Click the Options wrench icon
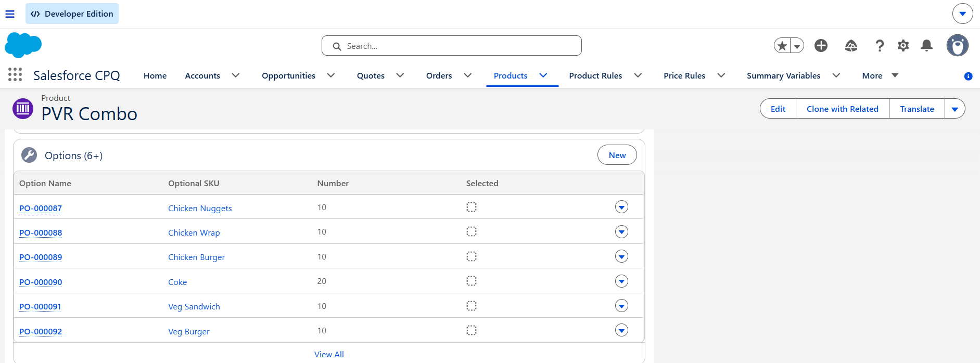This screenshot has height=363, width=980. pyautogui.click(x=29, y=155)
